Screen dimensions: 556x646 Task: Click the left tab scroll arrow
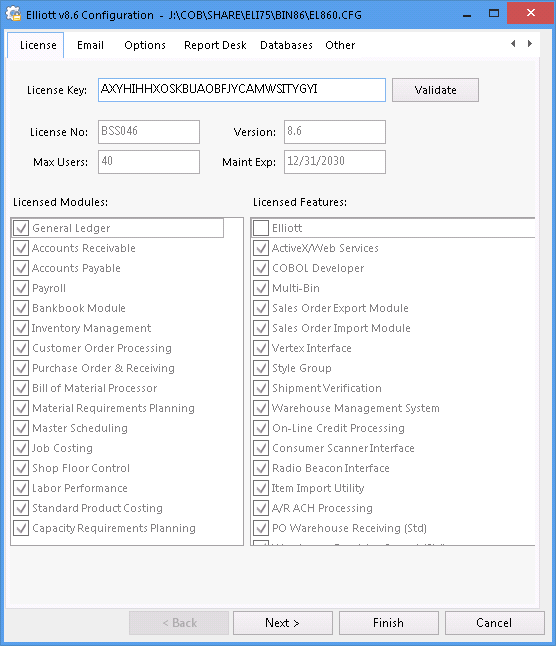[513, 44]
